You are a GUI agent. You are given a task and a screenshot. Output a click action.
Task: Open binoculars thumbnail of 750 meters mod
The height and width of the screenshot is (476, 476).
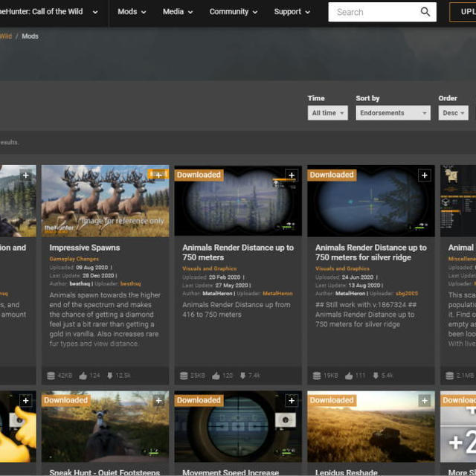click(238, 201)
